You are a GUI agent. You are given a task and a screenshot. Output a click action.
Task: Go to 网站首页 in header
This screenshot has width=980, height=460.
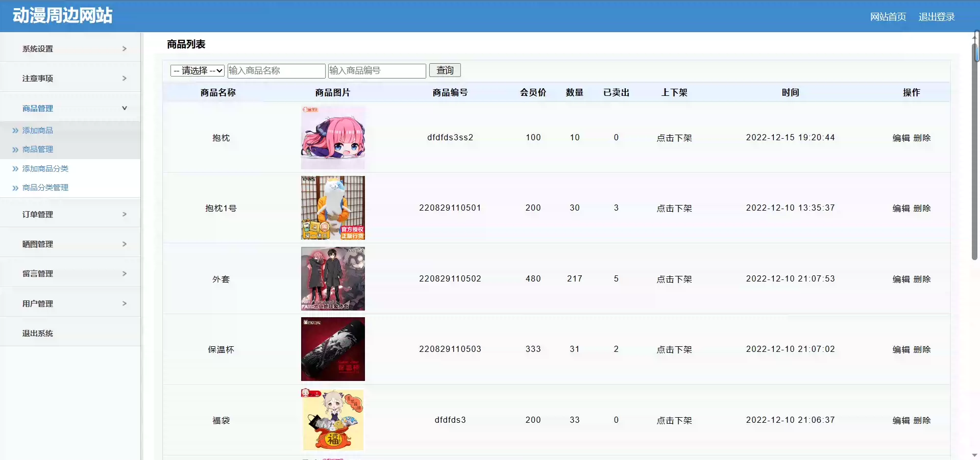tap(888, 17)
